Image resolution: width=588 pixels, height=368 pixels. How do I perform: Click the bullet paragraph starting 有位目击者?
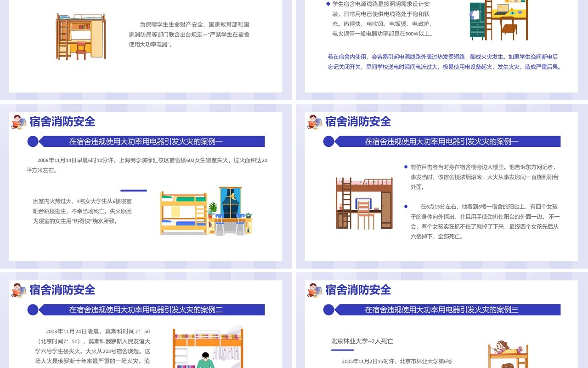(484, 177)
